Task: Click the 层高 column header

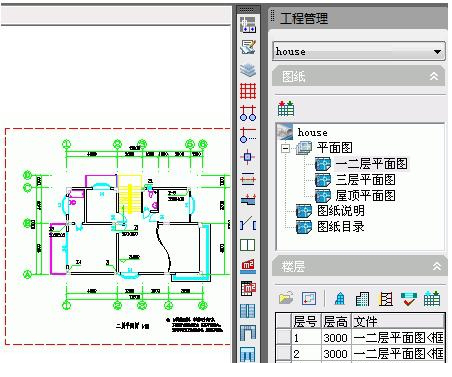Action: click(336, 321)
